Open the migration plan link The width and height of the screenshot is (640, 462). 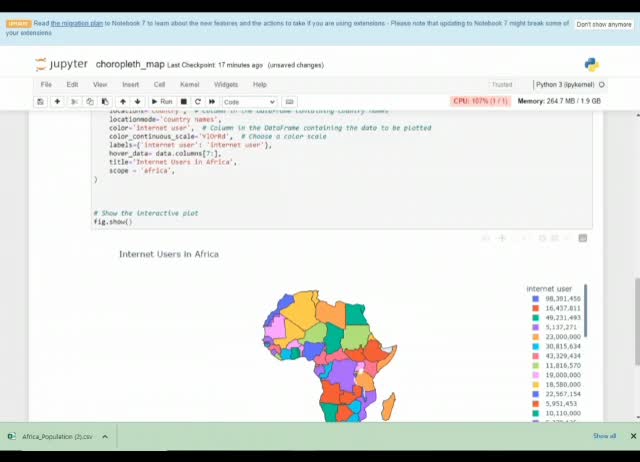77,23
